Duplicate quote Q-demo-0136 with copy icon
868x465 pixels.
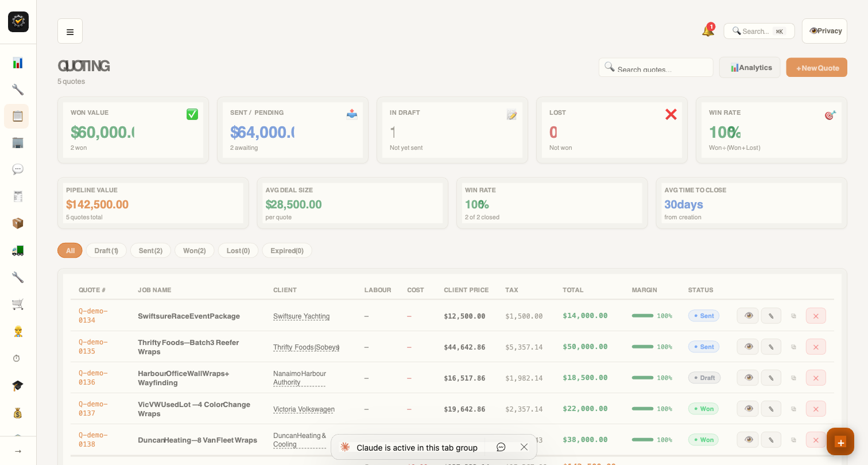coord(793,378)
